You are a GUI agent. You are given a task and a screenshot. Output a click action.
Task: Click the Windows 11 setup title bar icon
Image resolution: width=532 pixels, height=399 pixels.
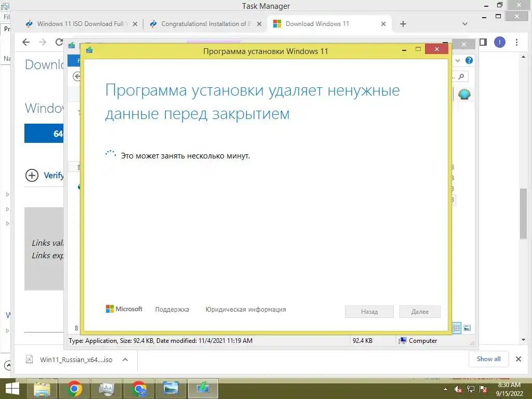pos(89,50)
